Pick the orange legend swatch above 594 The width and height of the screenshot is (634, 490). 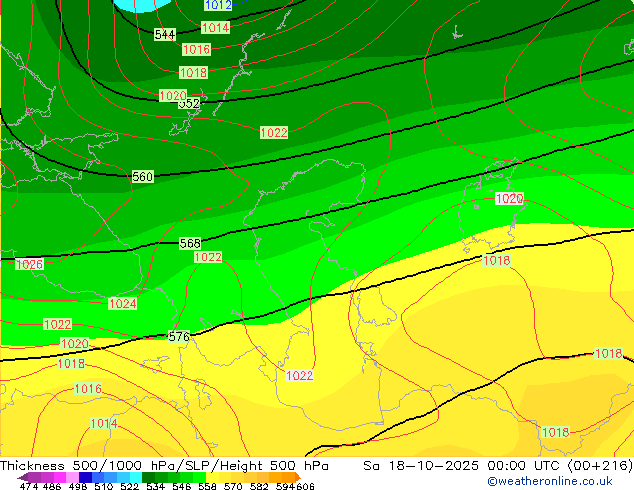[x=288, y=477]
